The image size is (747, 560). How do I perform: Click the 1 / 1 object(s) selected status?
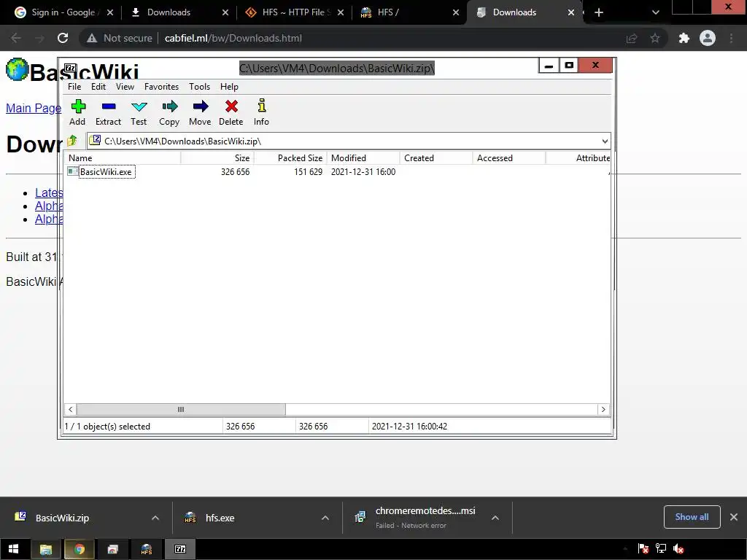pos(108,426)
